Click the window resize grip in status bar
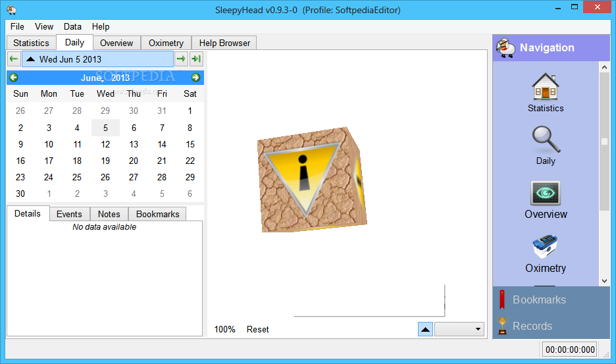 tap(605, 355)
